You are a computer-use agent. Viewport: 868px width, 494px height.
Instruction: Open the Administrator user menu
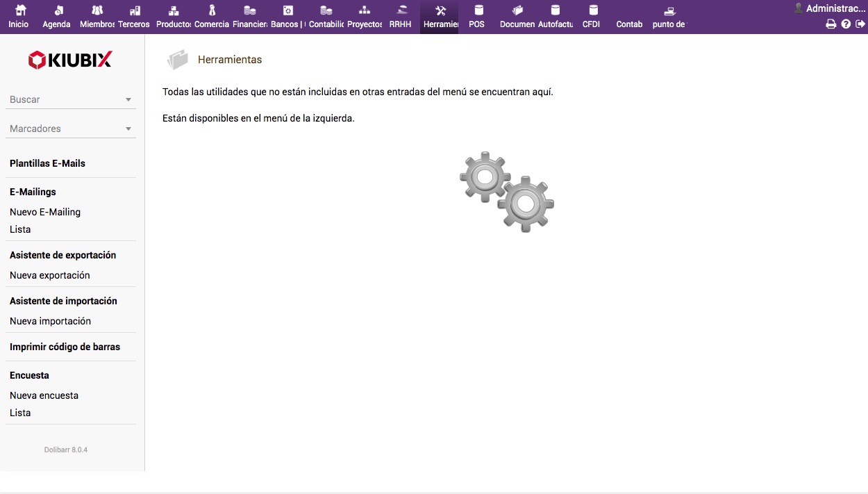[x=831, y=8]
